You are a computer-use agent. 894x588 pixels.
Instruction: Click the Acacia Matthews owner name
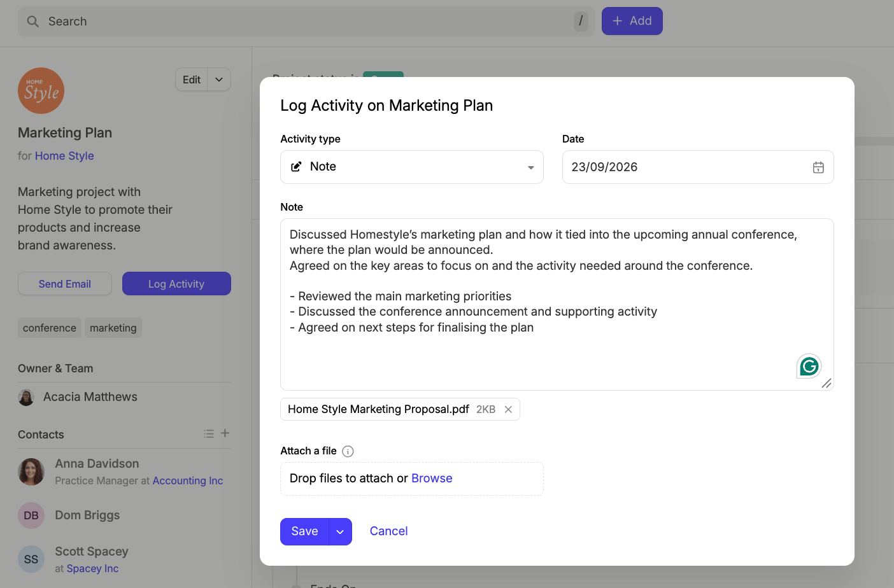point(90,397)
